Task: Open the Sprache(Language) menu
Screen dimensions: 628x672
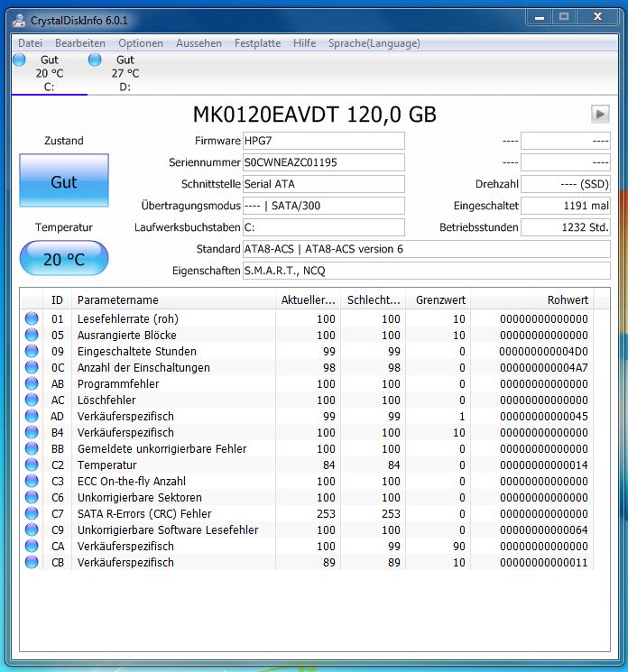Action: (x=374, y=43)
